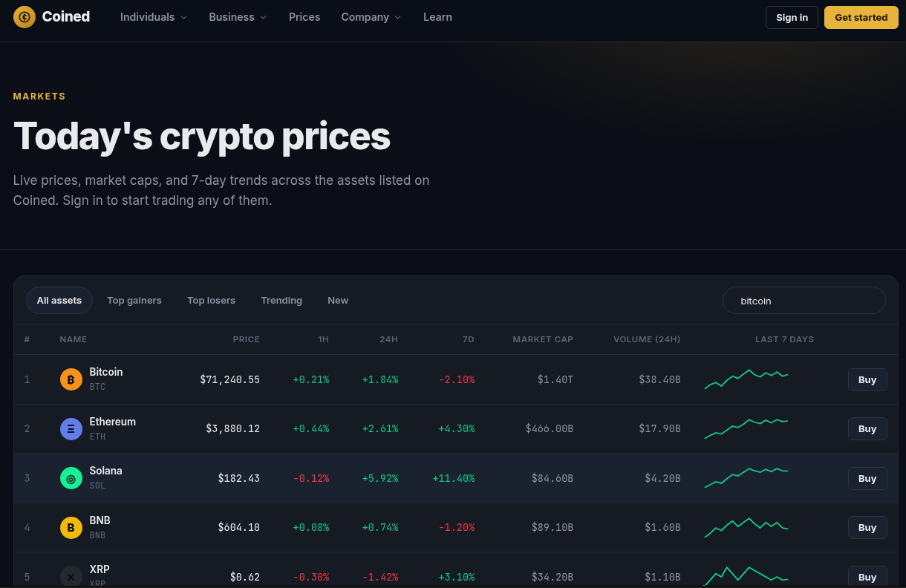Expand the Business dropdown menu
This screenshot has height=588, width=906.
pyautogui.click(x=238, y=17)
